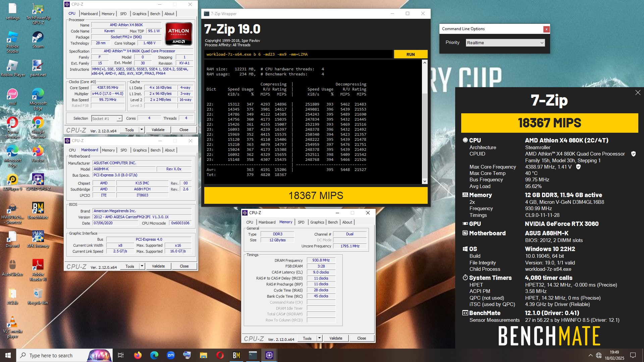Open the Bench tab in top CPU-Z window

[x=155, y=14]
